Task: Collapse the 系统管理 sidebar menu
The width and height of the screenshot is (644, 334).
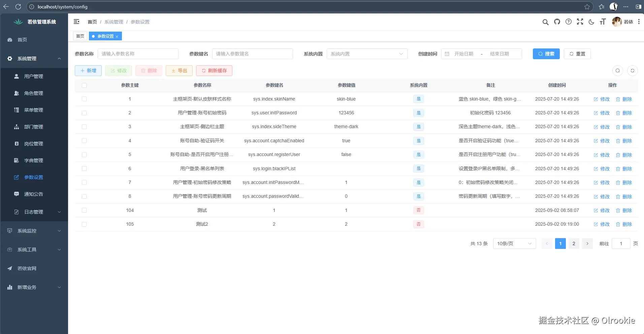Action: (x=34, y=59)
